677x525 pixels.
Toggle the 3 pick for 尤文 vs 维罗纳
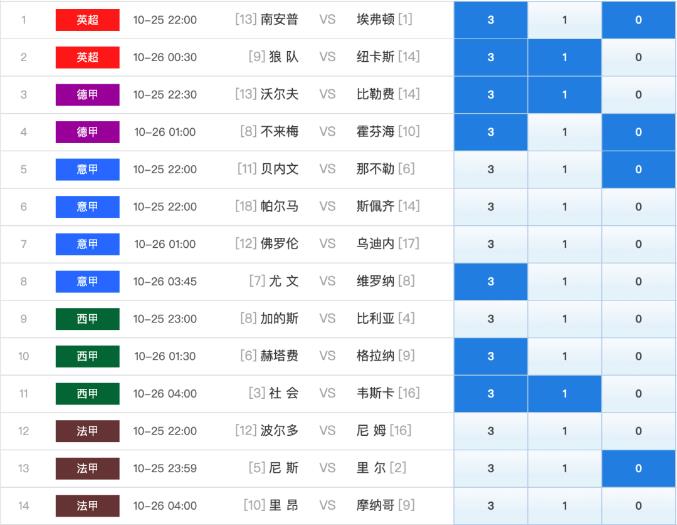[490, 281]
